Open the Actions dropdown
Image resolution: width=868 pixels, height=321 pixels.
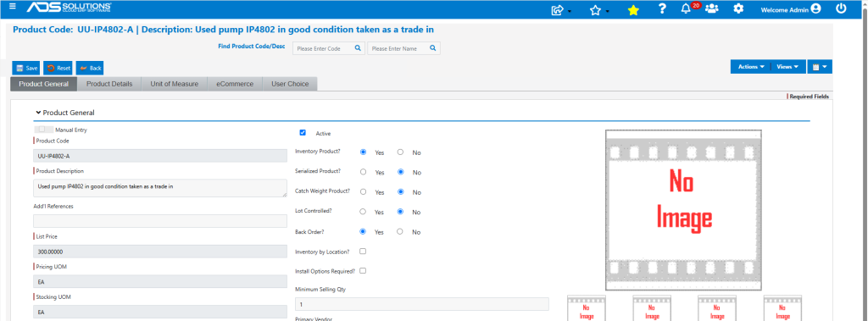(751, 66)
